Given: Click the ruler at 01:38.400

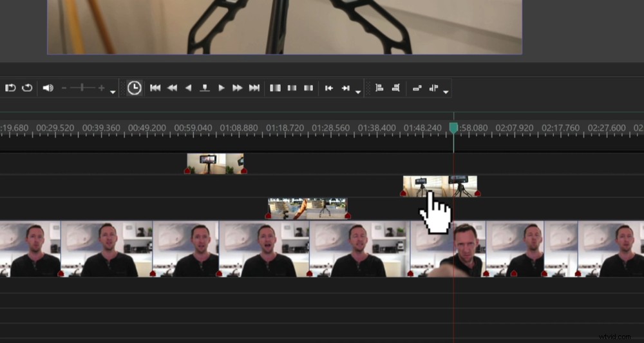Looking at the screenshot, I should (377, 128).
